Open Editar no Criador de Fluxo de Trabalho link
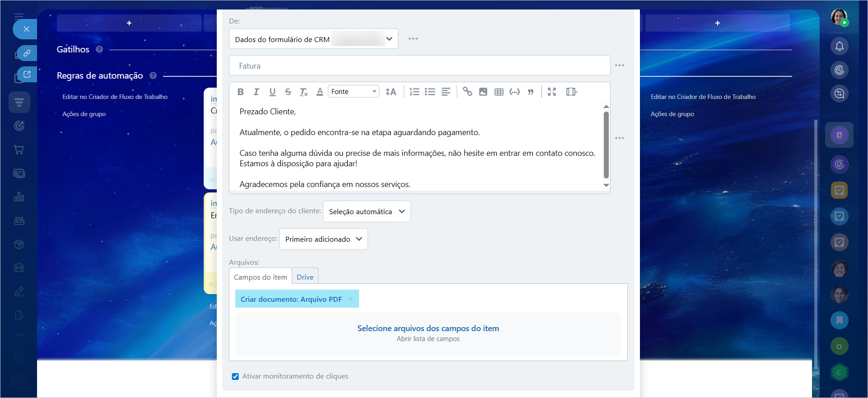Image resolution: width=868 pixels, height=398 pixels. (x=115, y=97)
